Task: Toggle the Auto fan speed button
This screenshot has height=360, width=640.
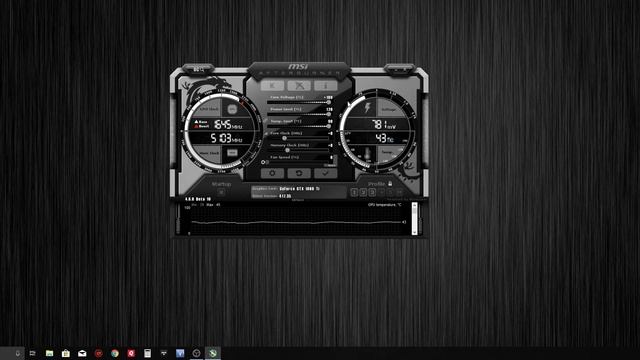Action: click(330, 165)
